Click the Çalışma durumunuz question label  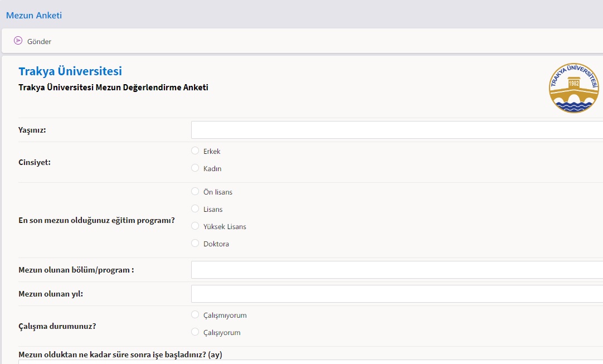pos(57,327)
